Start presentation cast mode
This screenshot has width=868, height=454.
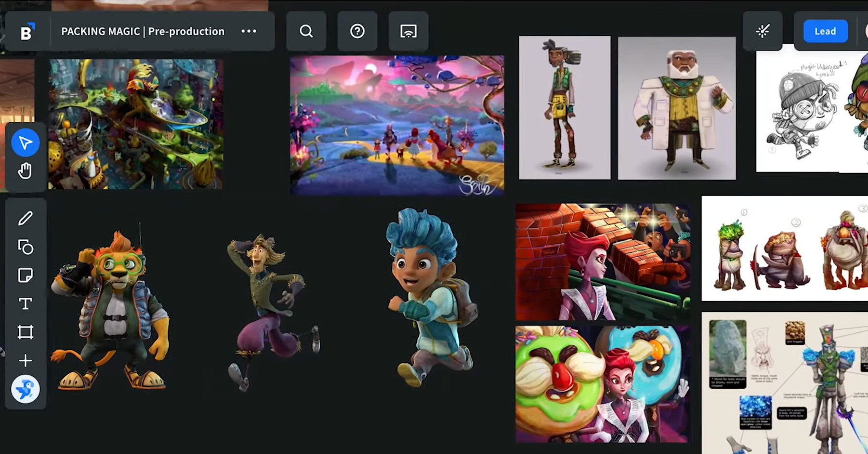[409, 31]
